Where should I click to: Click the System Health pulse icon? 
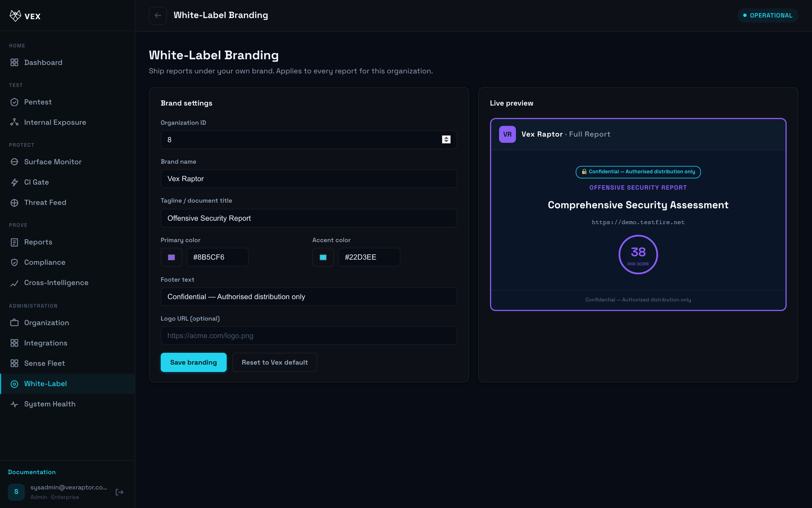pyautogui.click(x=14, y=404)
